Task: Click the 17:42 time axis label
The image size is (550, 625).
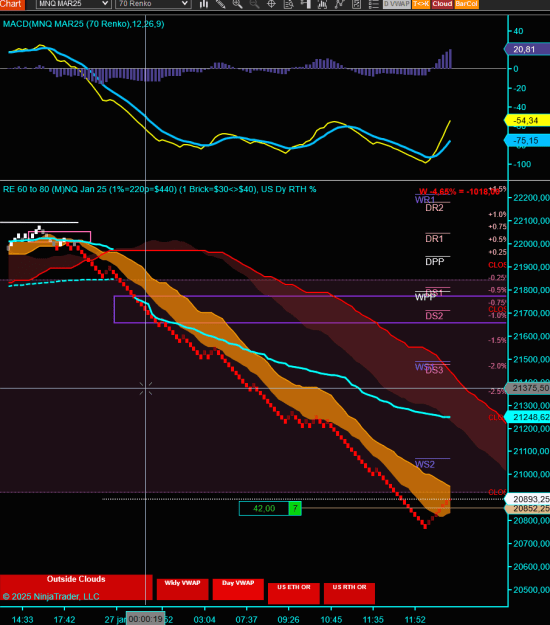Action: pyautogui.click(x=64, y=620)
